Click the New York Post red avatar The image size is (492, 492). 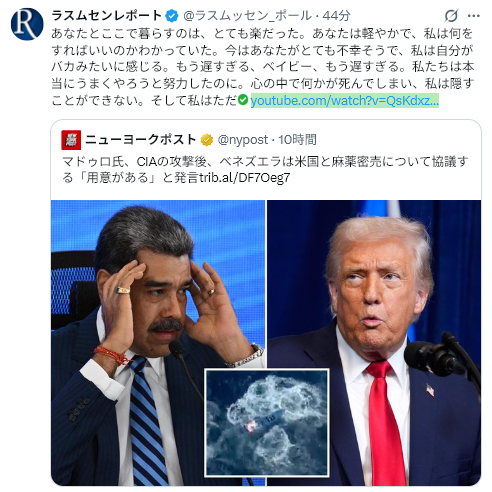click(71, 140)
